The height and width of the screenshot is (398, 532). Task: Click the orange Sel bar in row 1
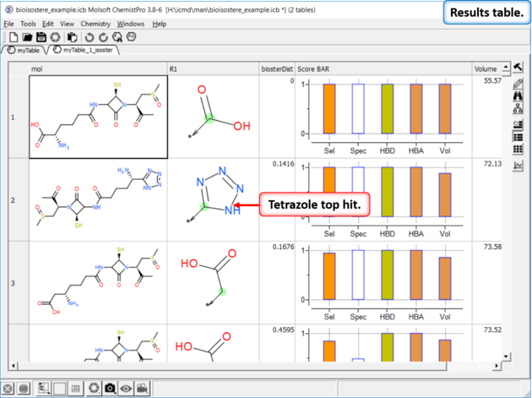tap(329, 108)
